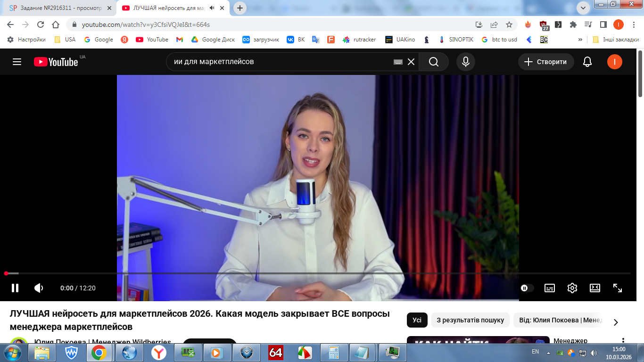644x362 pixels.
Task: Go back to the previous page
Action: [10, 25]
